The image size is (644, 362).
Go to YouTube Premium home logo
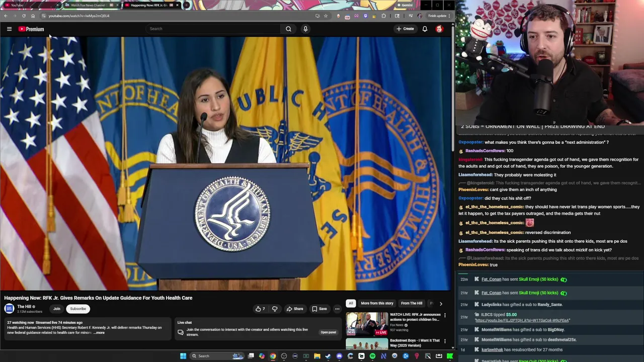[31, 29]
